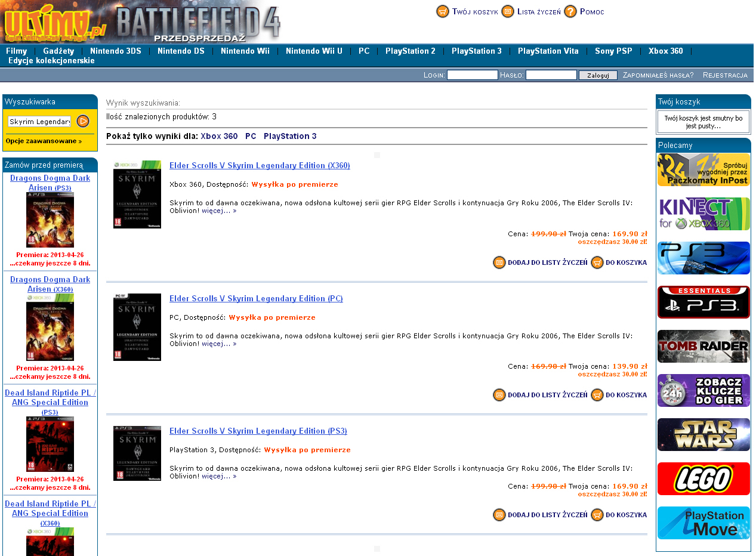Viewport: 756px width, 556px height.
Task: Open Zobacz klucze do gier banner
Action: tap(703, 391)
